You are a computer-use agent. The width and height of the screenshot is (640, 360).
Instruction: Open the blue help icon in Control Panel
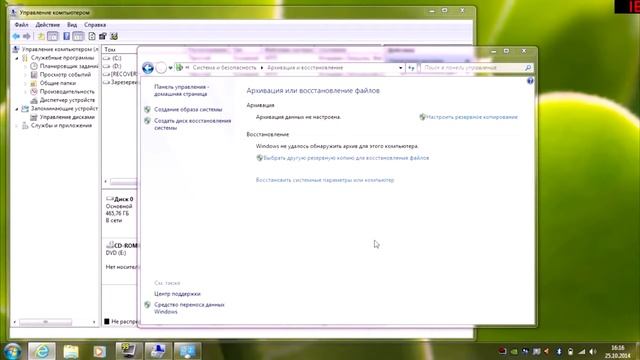click(x=530, y=81)
